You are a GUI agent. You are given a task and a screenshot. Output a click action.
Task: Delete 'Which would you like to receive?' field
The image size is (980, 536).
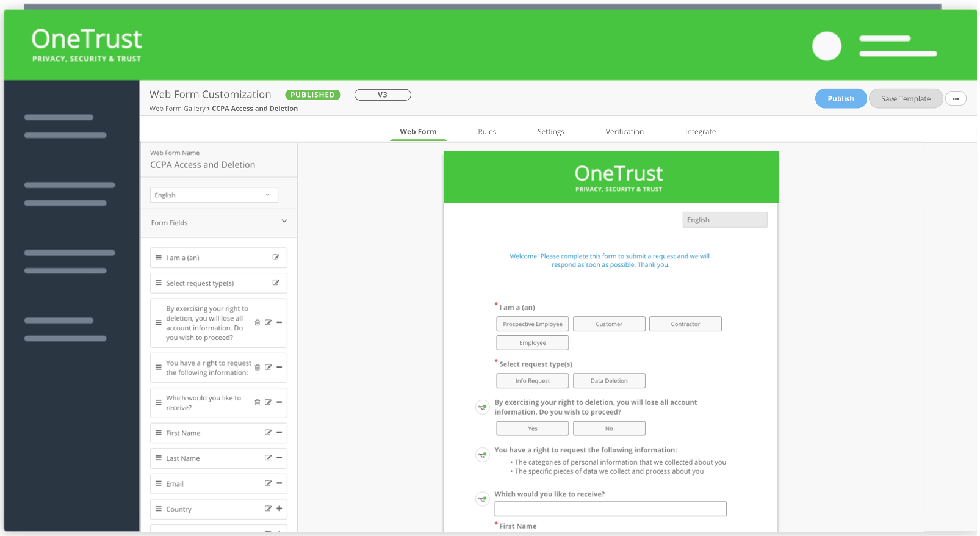point(258,402)
